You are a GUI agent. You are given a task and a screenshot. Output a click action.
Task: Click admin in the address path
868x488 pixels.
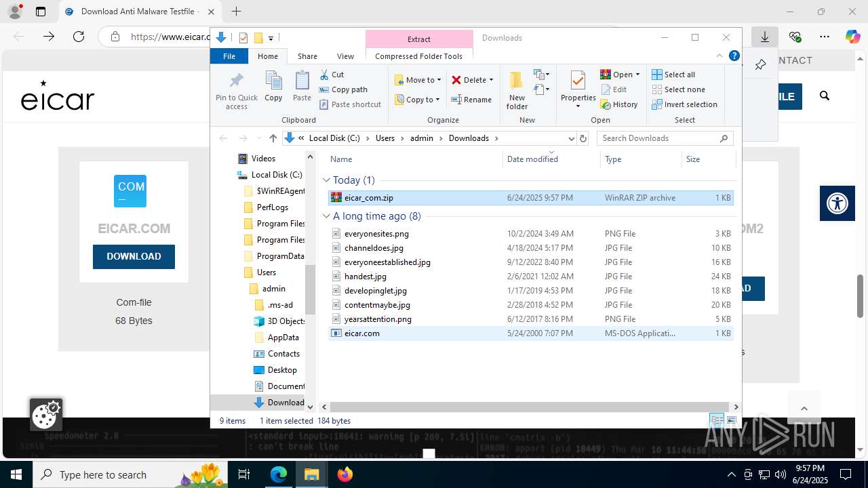point(421,138)
